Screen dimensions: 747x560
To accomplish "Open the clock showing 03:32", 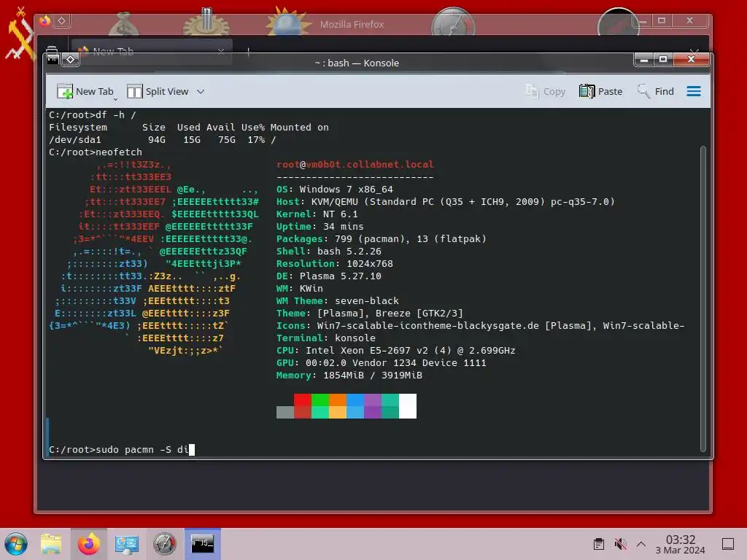I will (681, 544).
